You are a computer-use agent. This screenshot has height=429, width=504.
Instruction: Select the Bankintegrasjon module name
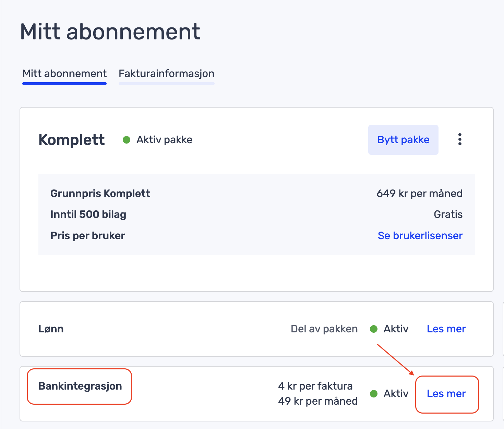pyautogui.click(x=80, y=386)
